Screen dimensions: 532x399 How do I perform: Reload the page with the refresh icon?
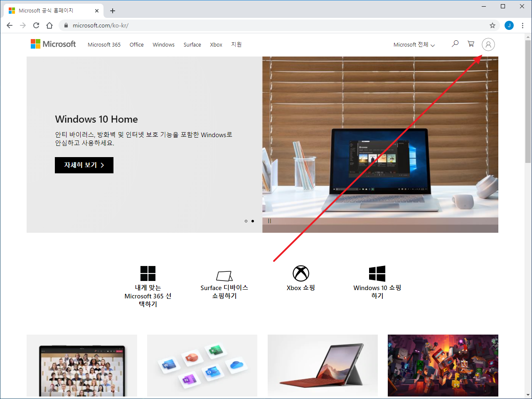pos(36,25)
